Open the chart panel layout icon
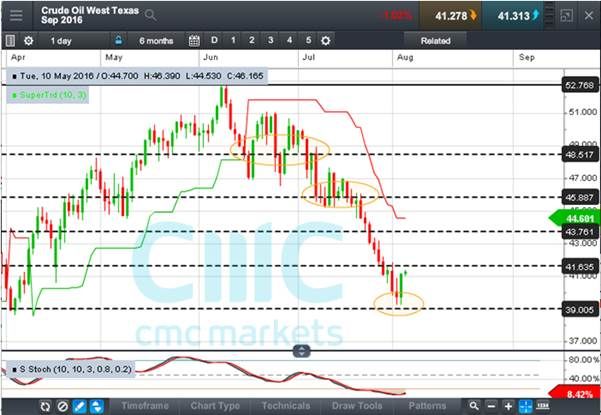Screen dimensions: 601x415 (10, 41)
